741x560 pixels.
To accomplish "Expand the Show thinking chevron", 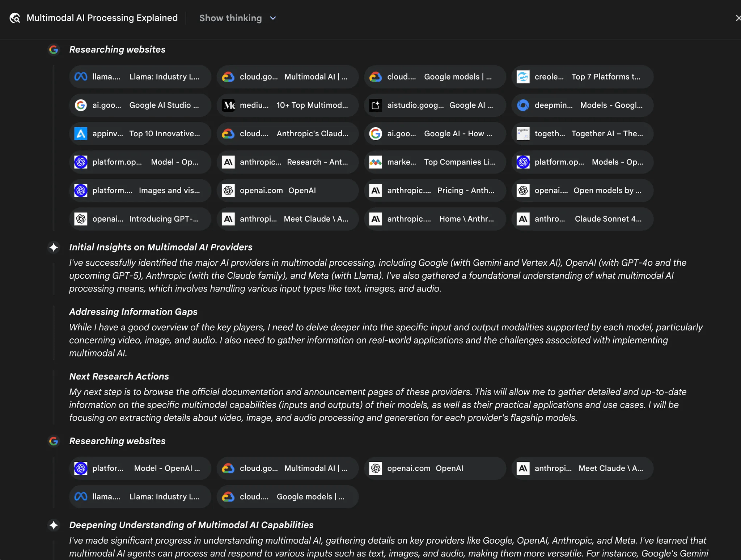I will coord(273,18).
